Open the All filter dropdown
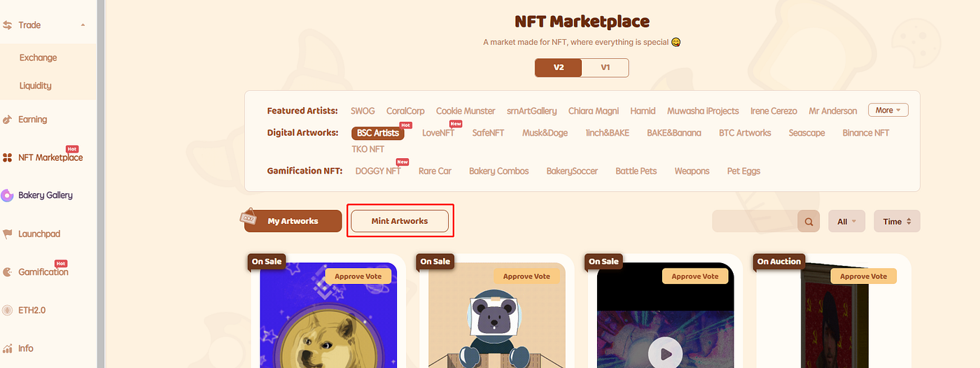Image resolution: width=980 pixels, height=368 pixels. [847, 222]
